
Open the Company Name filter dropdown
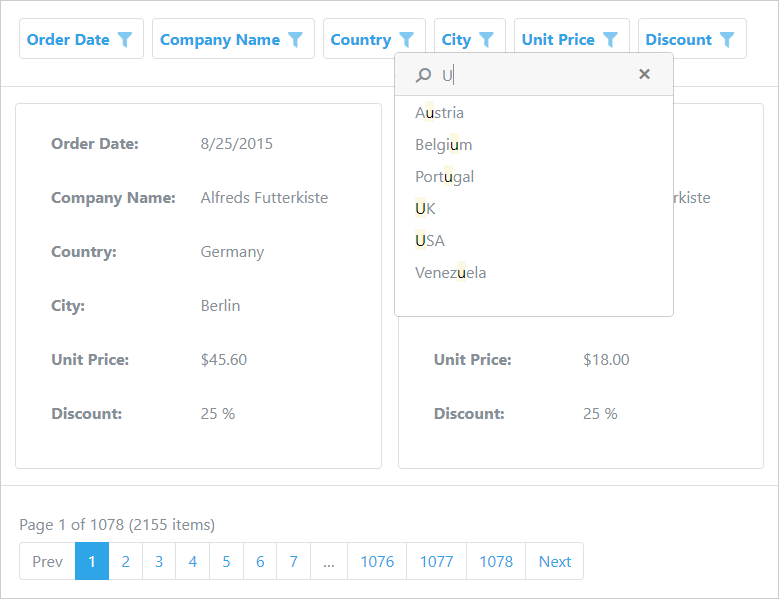(x=220, y=39)
